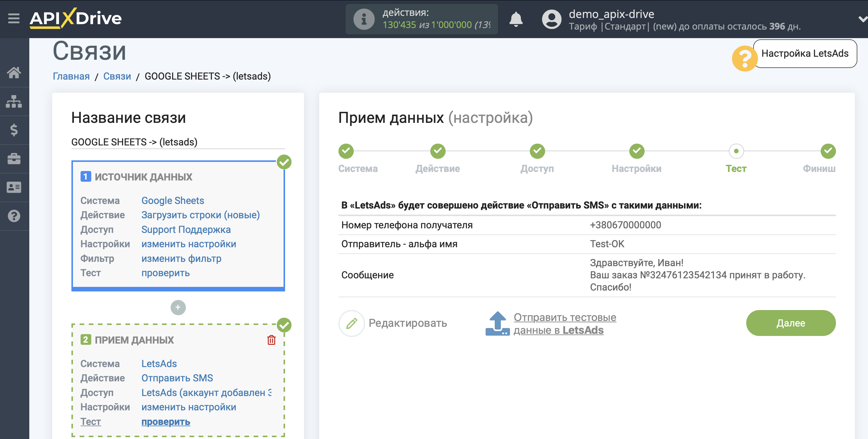
Task: Click source проверить test link
Action: (165, 273)
